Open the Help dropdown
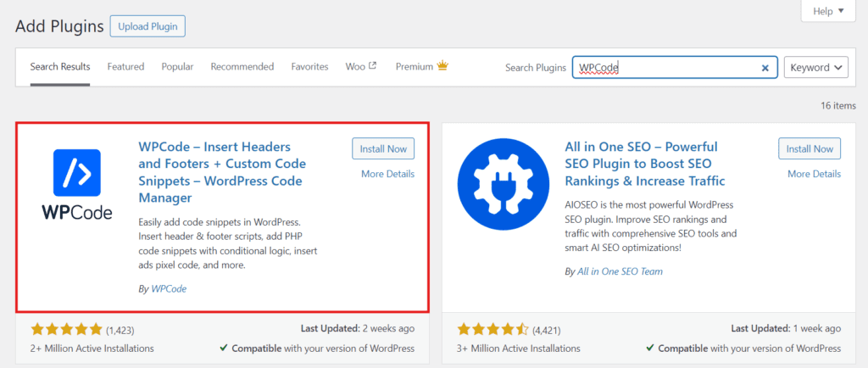 pyautogui.click(x=828, y=10)
